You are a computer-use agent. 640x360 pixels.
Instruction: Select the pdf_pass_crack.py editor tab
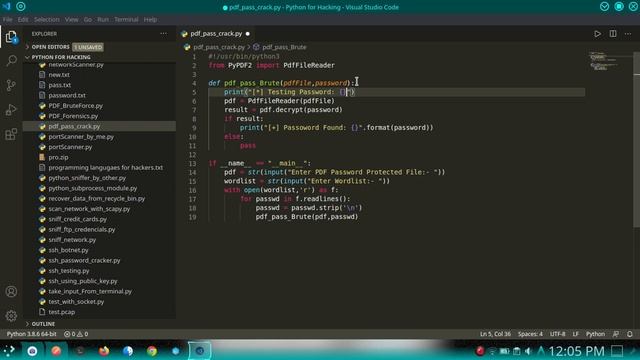click(x=216, y=34)
